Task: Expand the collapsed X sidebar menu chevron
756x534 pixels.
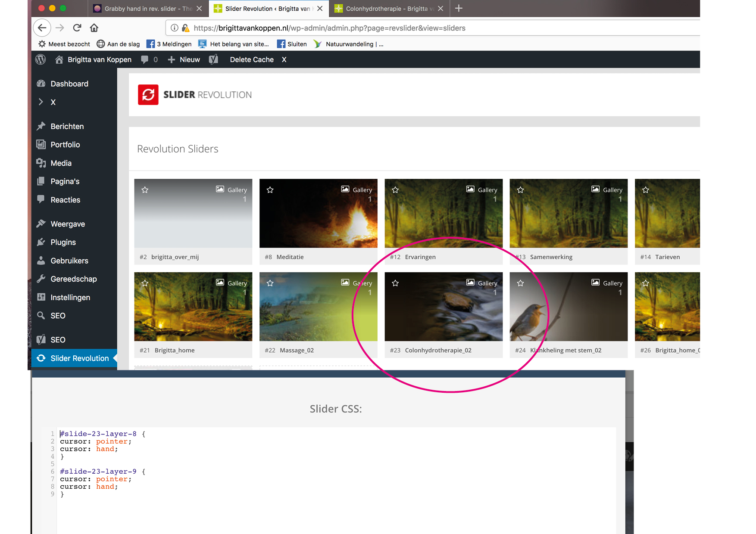Action: (x=41, y=102)
